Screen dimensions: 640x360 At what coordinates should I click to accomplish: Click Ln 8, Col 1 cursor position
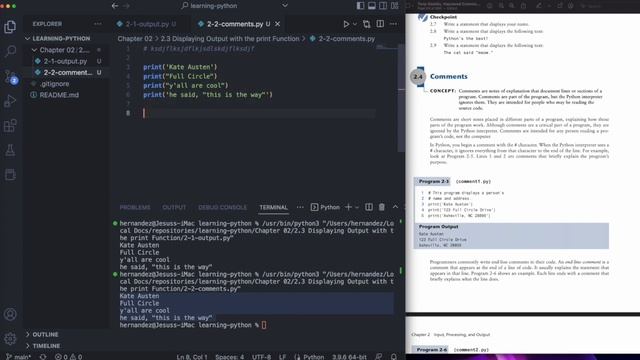point(192,357)
